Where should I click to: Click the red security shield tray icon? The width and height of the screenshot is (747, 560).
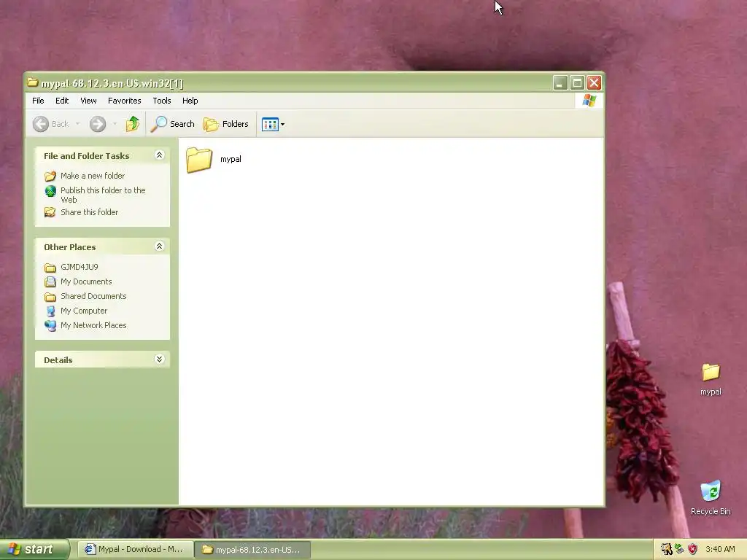tap(693, 550)
